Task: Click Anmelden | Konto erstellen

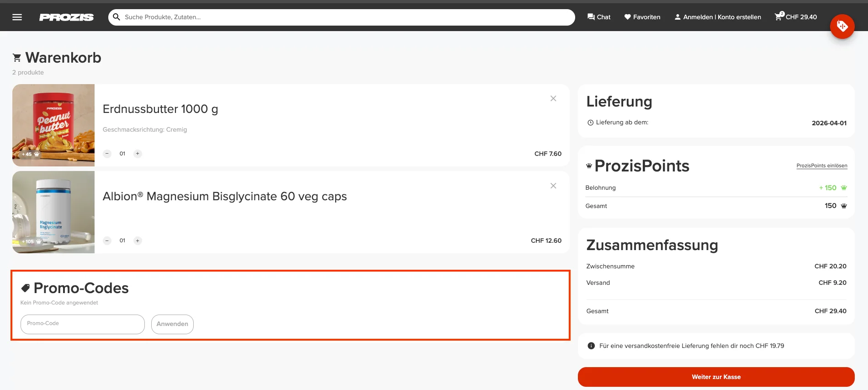Action: (718, 17)
